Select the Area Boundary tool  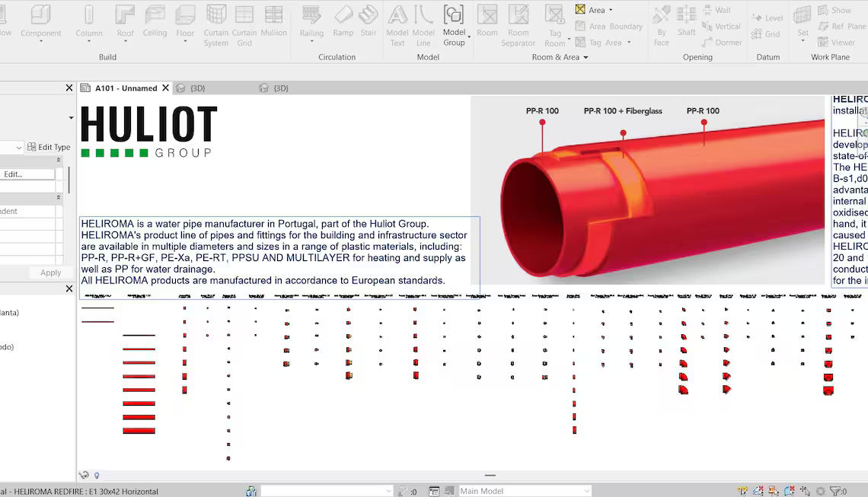tap(608, 26)
